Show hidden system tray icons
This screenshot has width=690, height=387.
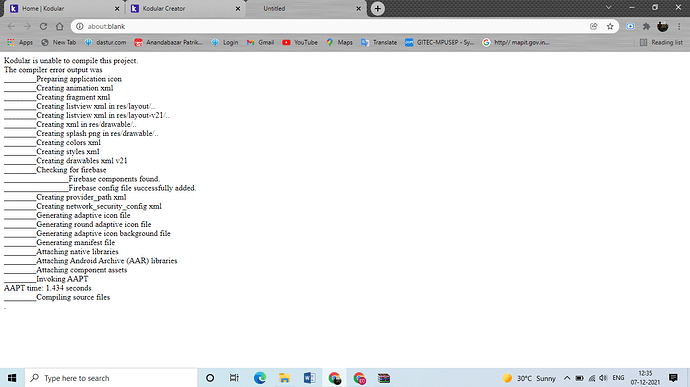567,378
